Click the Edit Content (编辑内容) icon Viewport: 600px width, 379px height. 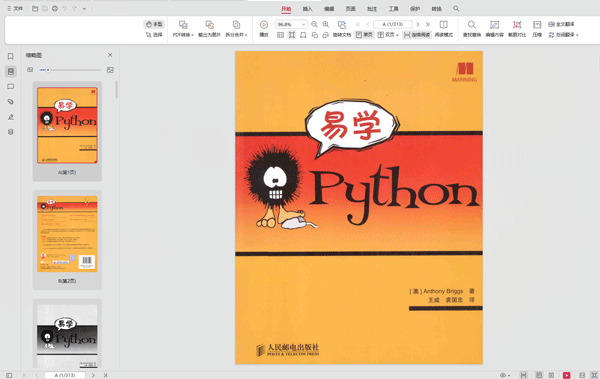click(494, 29)
